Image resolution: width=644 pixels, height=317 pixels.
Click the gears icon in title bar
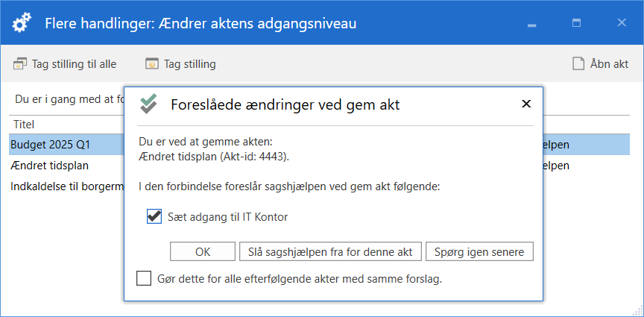[x=22, y=23]
